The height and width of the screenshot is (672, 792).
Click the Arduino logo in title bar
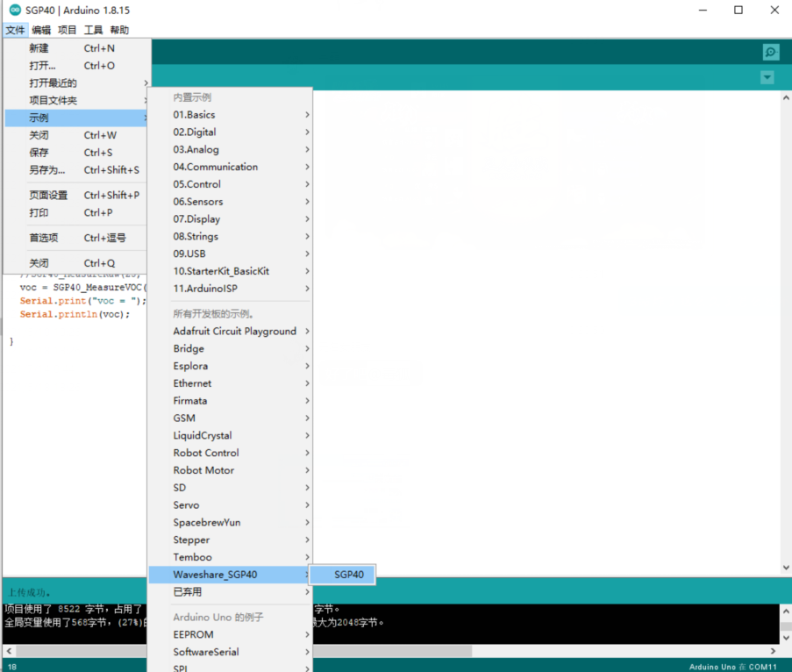click(x=15, y=11)
